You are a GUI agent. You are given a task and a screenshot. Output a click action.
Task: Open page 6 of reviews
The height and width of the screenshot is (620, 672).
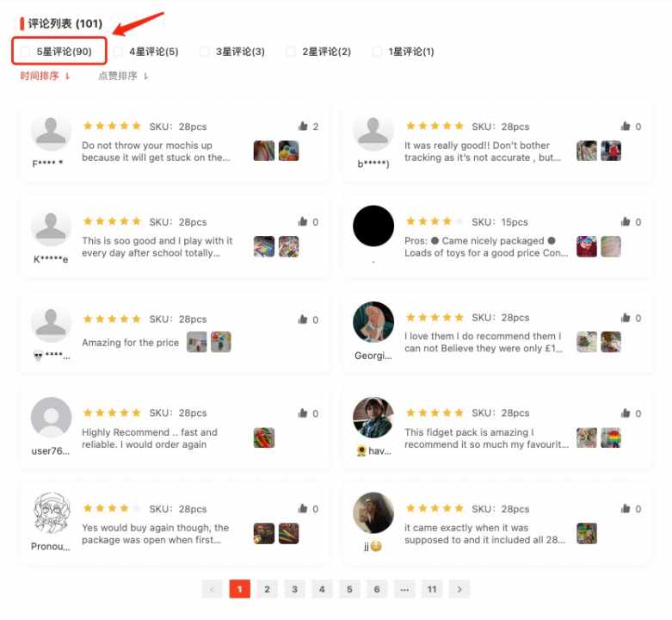pos(377,589)
